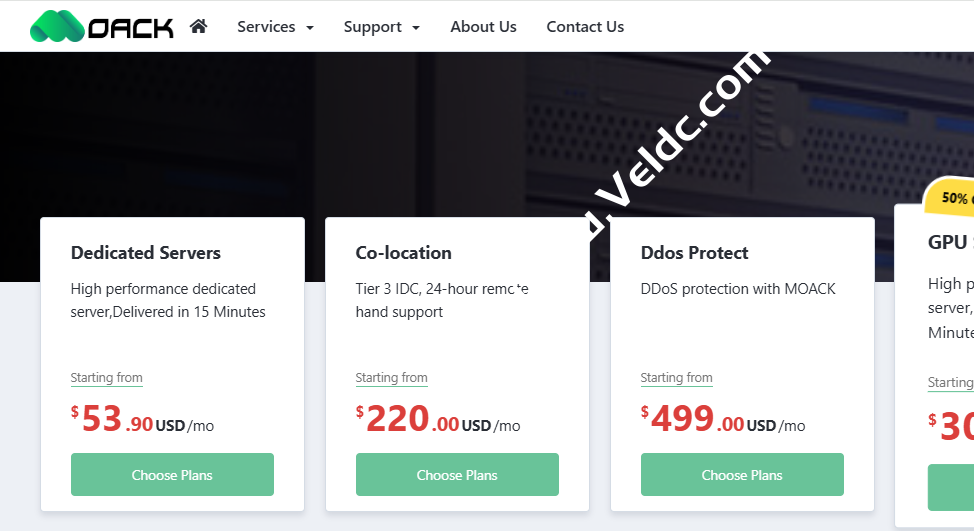The image size is (974, 531).
Task: Click the Co-location card title
Action: [x=404, y=253]
